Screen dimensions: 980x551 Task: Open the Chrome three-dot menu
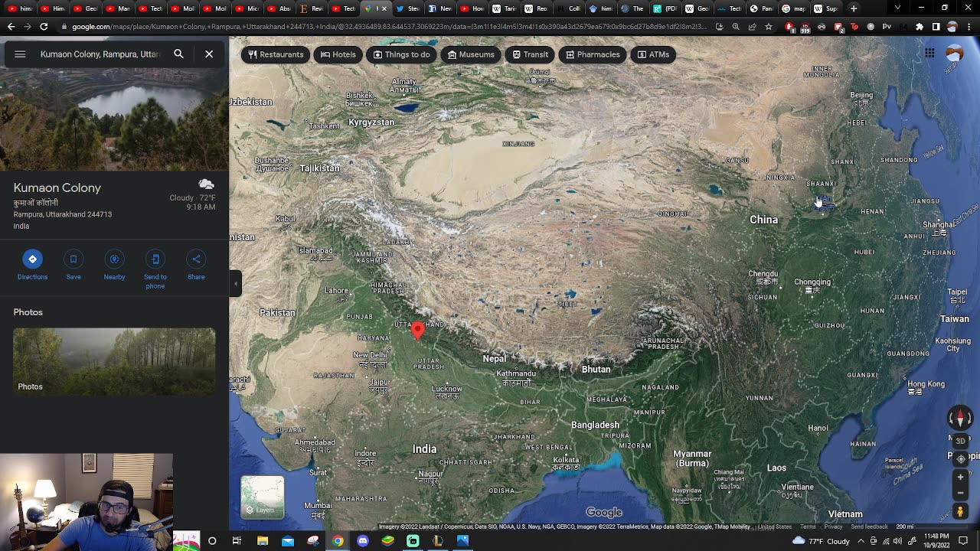969,27
